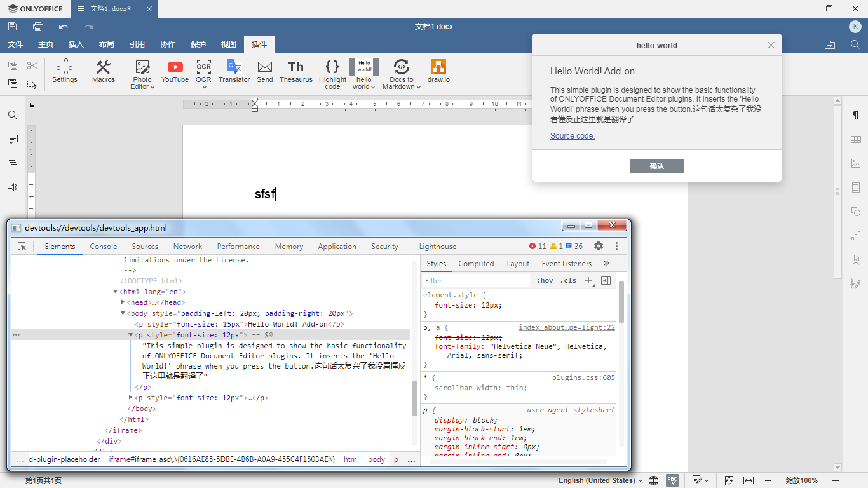Toggle .cls class editor in Styles

pyautogui.click(x=569, y=280)
